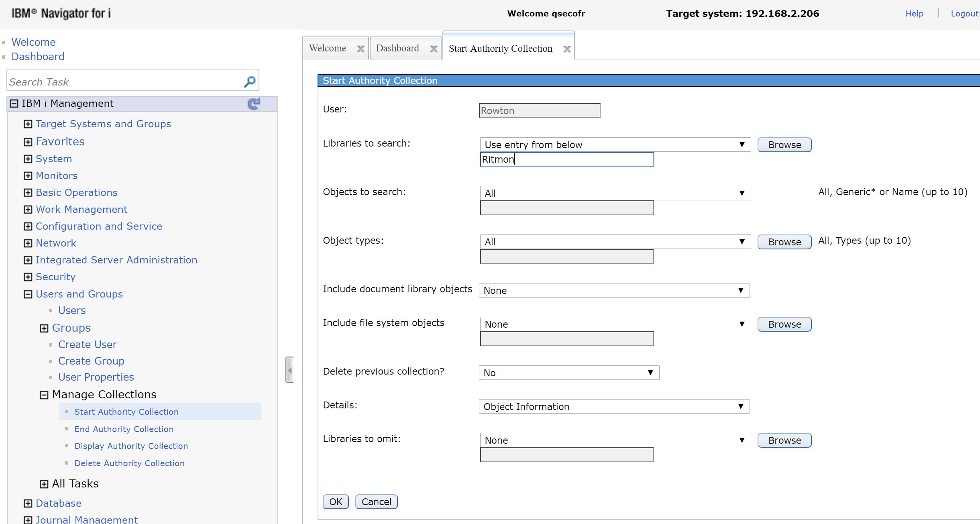Collapse the IBM i Management section
Image resolution: width=980 pixels, height=524 pixels.
(14, 104)
